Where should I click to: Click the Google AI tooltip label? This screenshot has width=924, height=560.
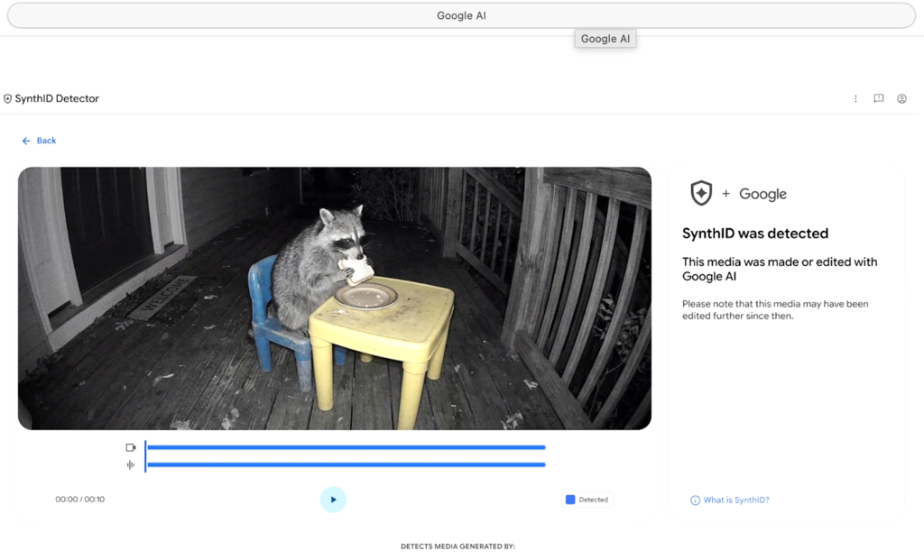click(x=605, y=39)
